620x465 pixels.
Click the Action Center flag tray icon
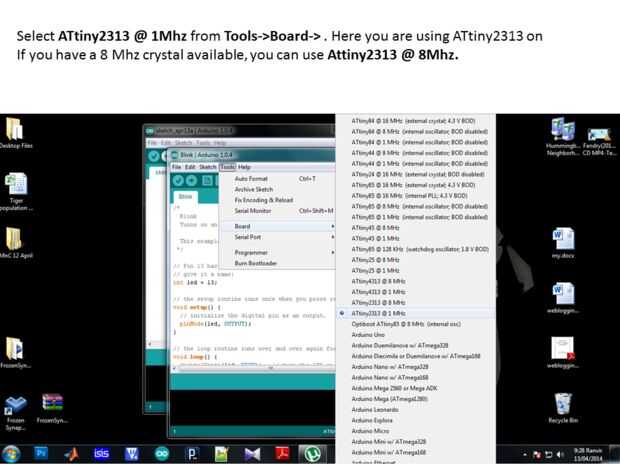pos(537,455)
